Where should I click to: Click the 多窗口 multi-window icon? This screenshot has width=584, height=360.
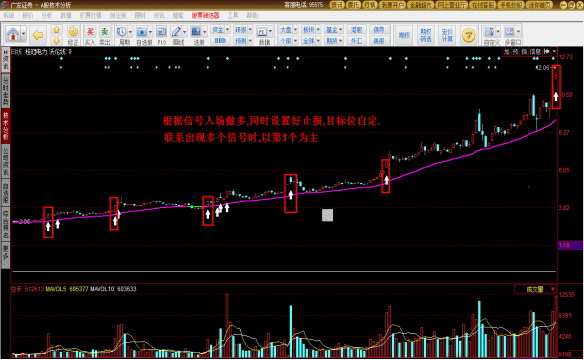[510, 32]
